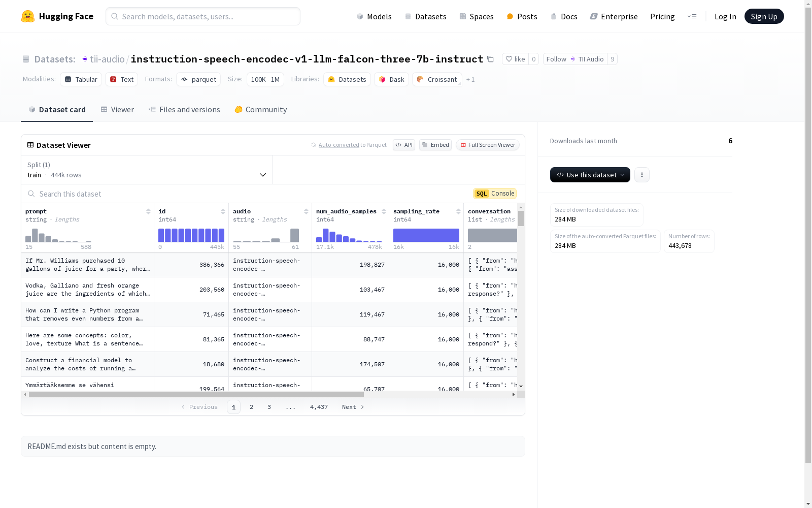Sort the sampling_rate column arrows

coord(458,211)
